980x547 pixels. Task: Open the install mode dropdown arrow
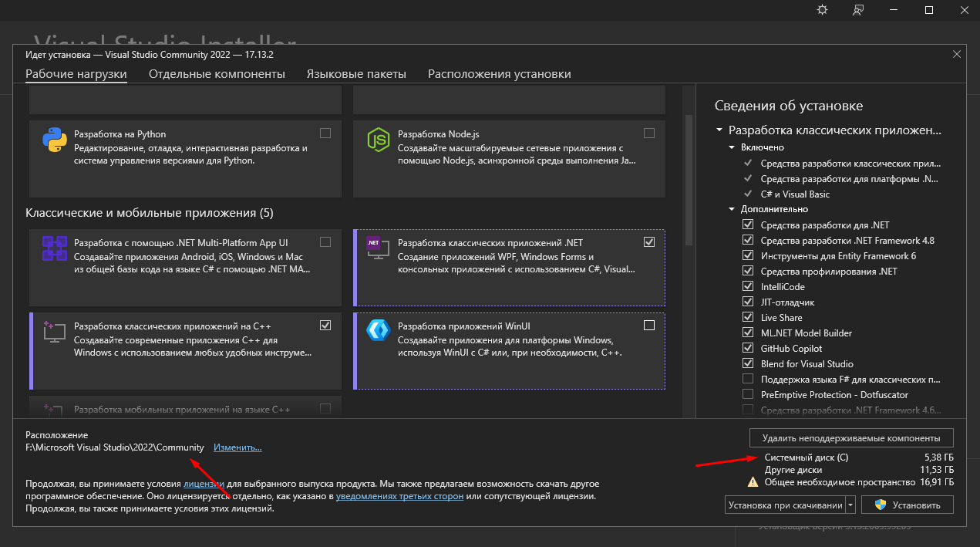[850, 505]
